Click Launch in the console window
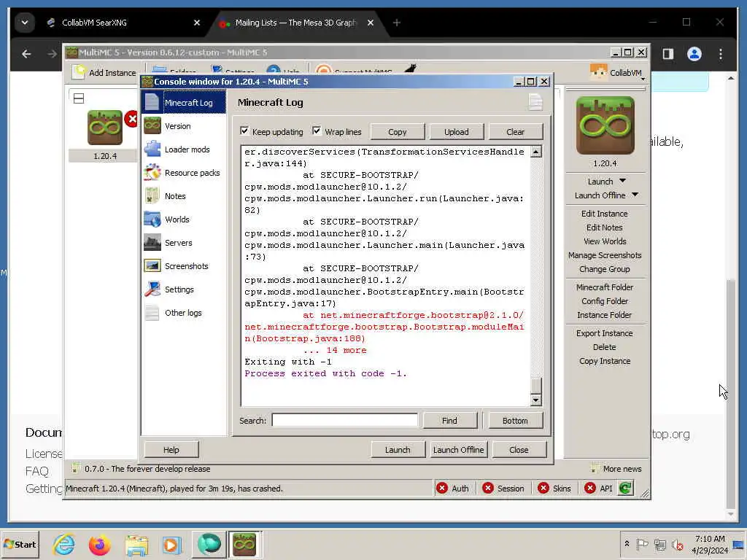 (x=398, y=449)
